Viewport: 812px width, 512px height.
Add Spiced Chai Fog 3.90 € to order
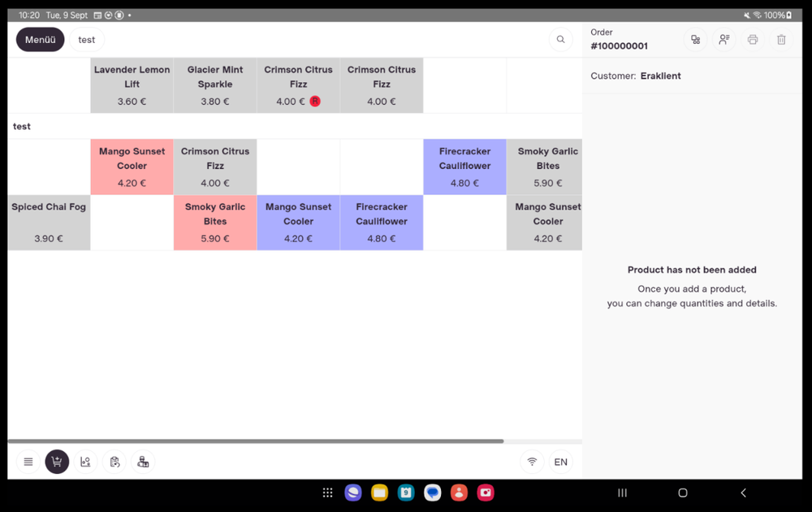[49, 223]
